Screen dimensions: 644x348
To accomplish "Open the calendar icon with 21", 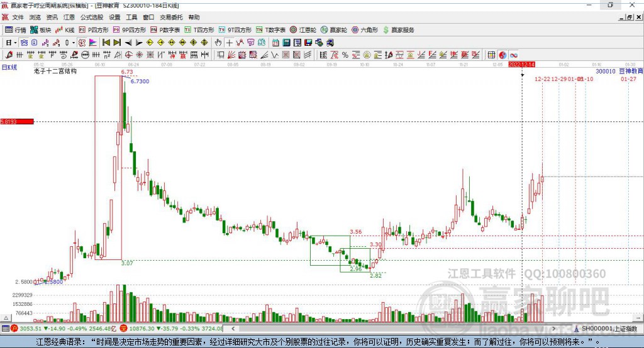I will (x=275, y=43).
